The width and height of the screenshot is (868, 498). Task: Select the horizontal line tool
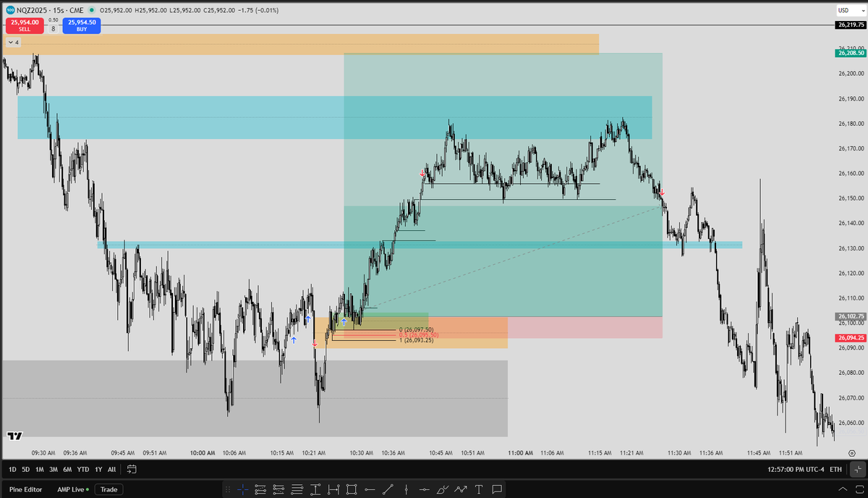point(425,489)
